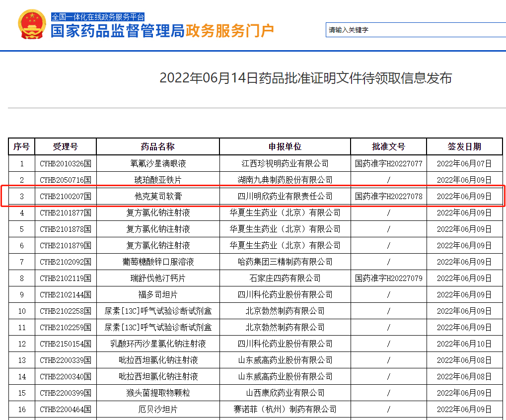
Task: Click the 序号 column header
Action: [21, 147]
